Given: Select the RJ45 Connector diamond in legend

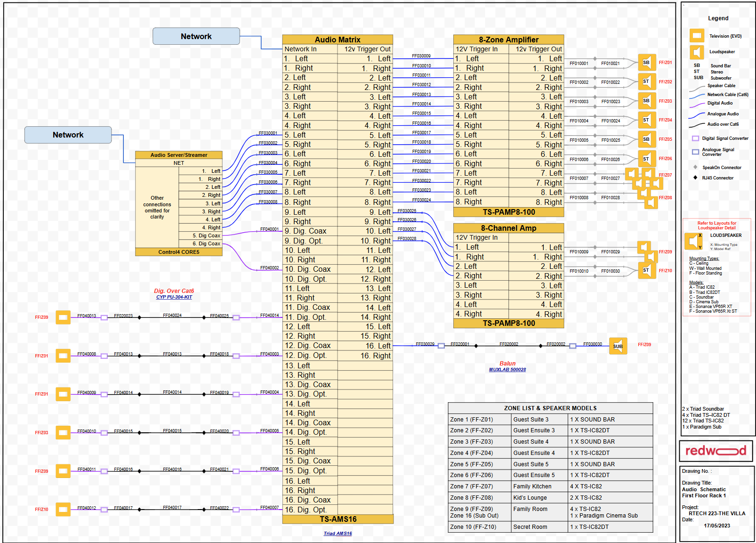Looking at the screenshot, I should (x=695, y=178).
